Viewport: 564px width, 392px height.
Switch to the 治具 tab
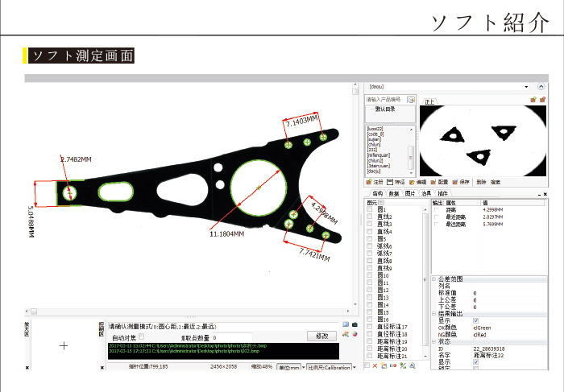pos(426,194)
